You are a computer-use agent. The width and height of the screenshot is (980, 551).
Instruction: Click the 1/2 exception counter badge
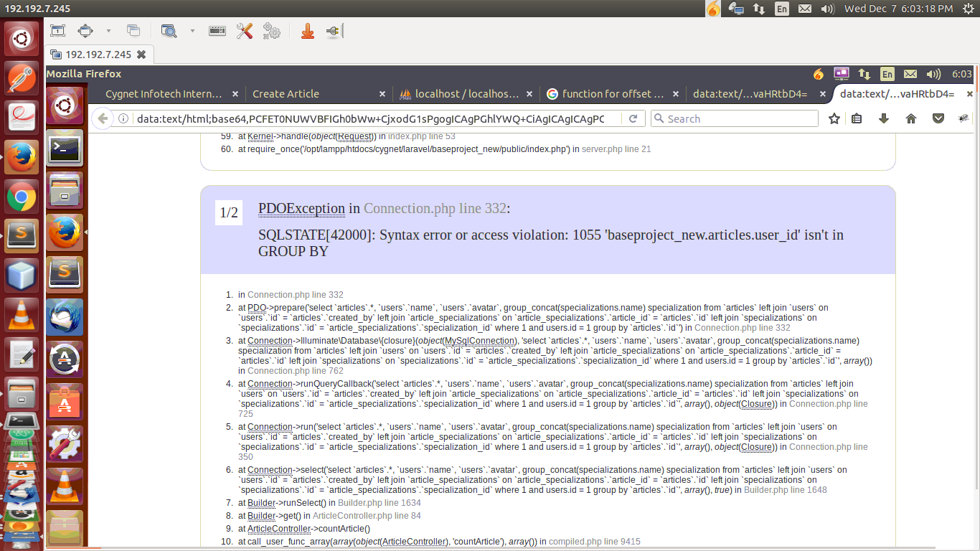pos(229,213)
